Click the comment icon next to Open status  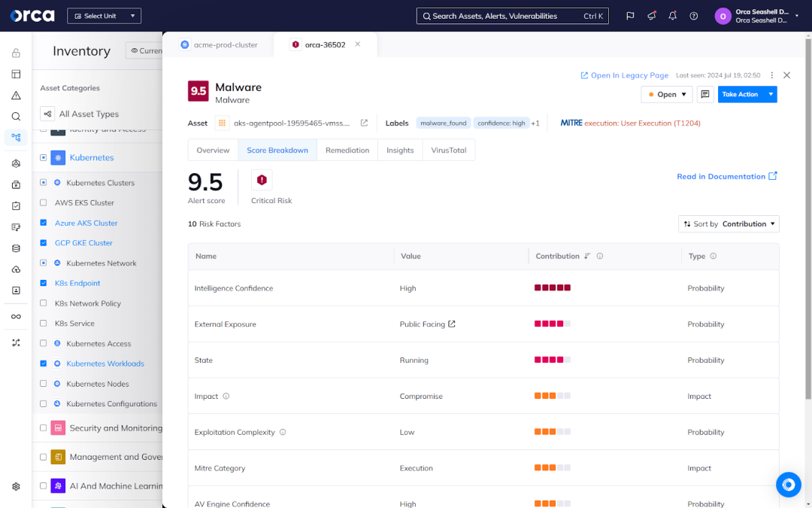click(x=705, y=94)
